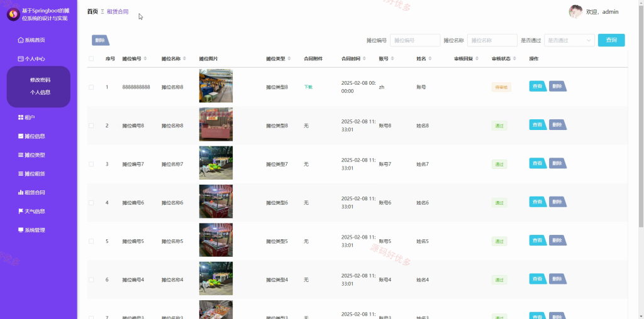This screenshot has width=644, height=319.
Task: Check the row checkbox for 摊位编号6
Action: pyautogui.click(x=91, y=203)
